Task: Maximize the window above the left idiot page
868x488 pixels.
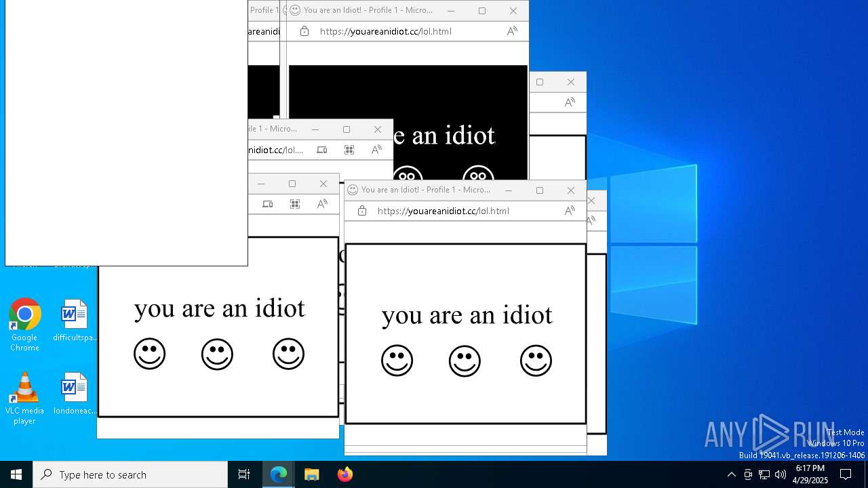Action: point(292,184)
